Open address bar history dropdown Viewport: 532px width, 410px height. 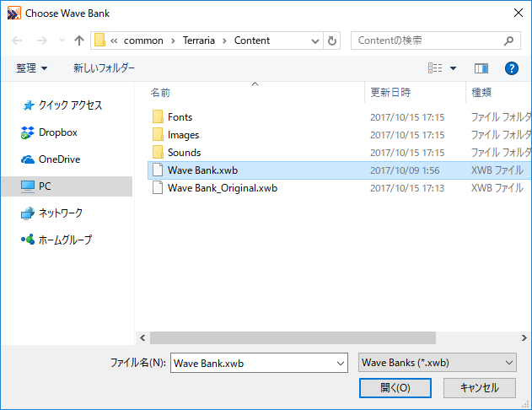coord(315,41)
